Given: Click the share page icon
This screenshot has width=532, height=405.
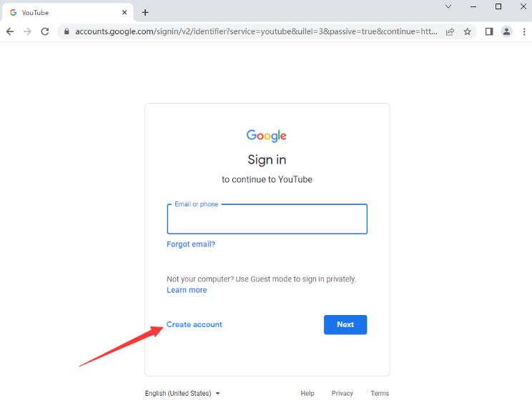Looking at the screenshot, I should pos(450,31).
